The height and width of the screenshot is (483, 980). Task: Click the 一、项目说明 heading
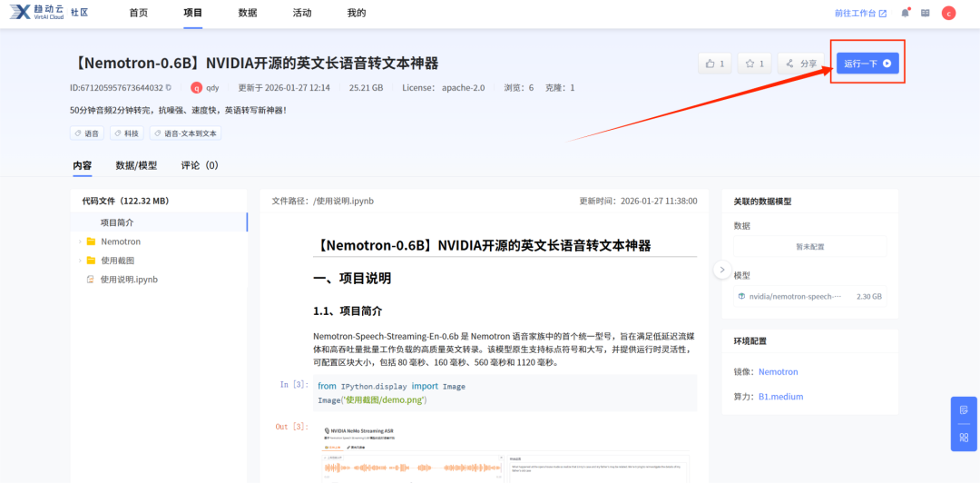pyautogui.click(x=352, y=279)
